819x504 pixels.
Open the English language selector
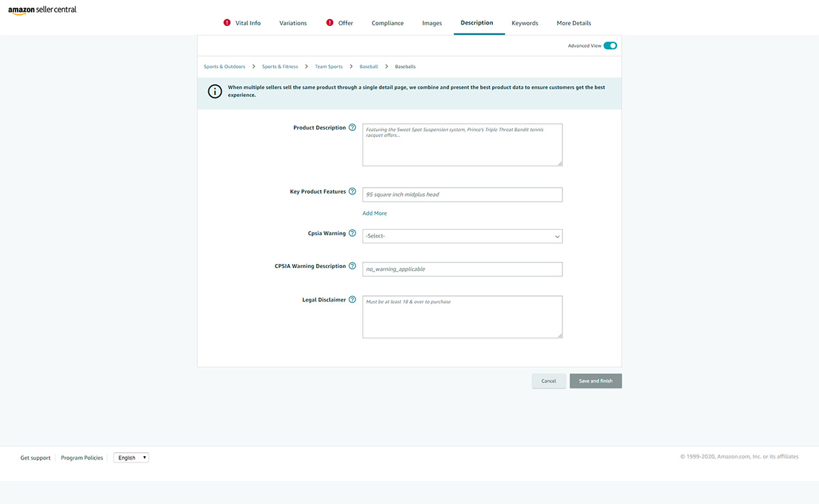pos(131,458)
